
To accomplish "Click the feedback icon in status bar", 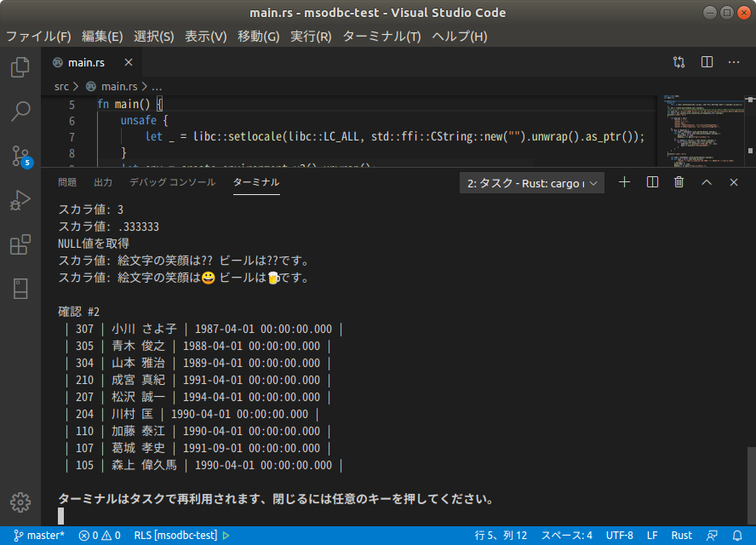I will click(x=712, y=536).
